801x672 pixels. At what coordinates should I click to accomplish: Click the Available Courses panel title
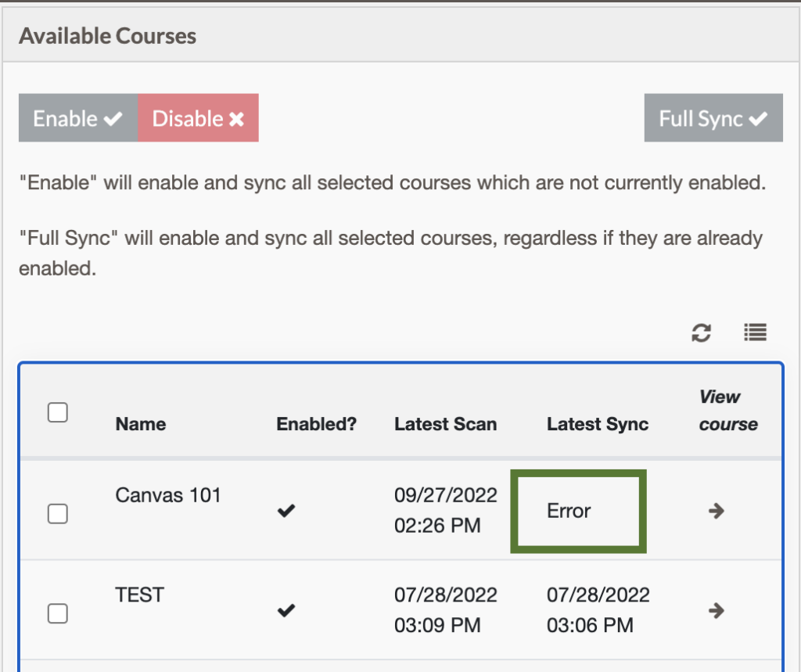coord(106,35)
